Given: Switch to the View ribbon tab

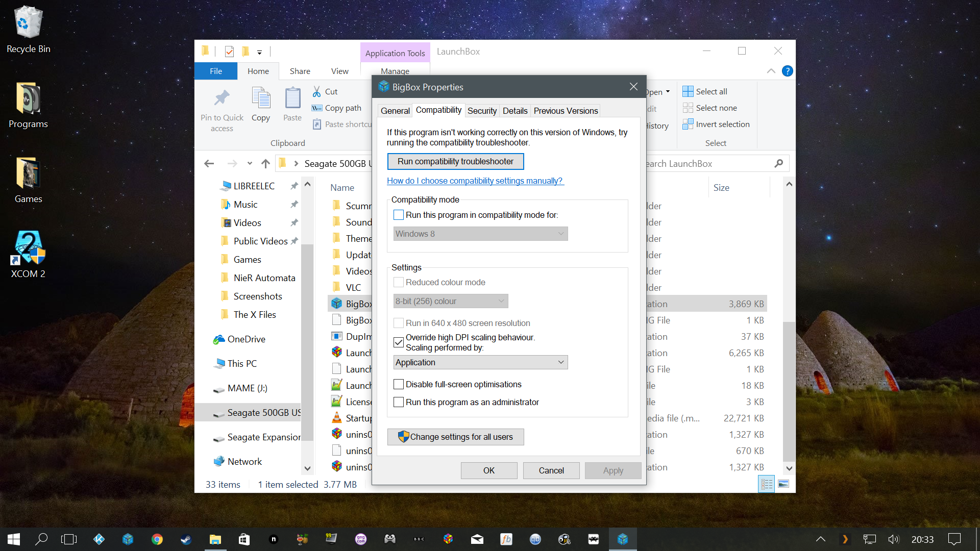Looking at the screenshot, I should click(x=340, y=71).
